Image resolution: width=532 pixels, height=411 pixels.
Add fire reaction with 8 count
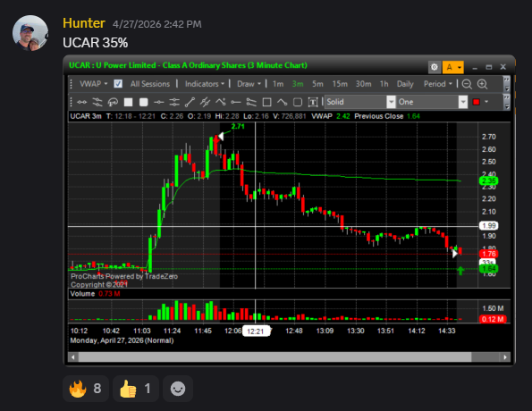click(x=86, y=389)
